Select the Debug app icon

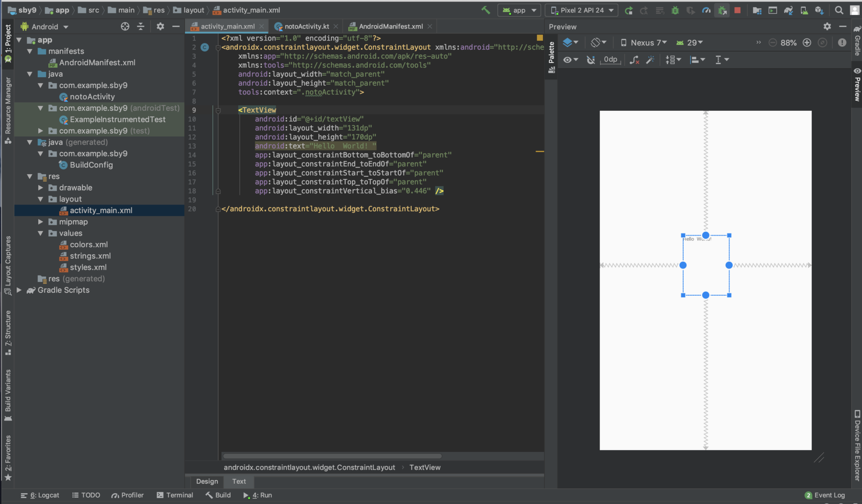[x=676, y=10]
